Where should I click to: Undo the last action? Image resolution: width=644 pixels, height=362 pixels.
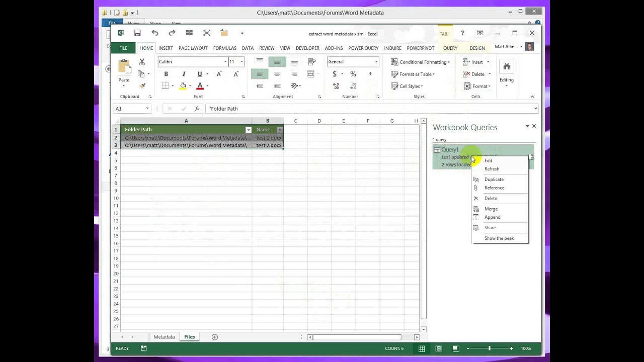pyautogui.click(x=154, y=33)
